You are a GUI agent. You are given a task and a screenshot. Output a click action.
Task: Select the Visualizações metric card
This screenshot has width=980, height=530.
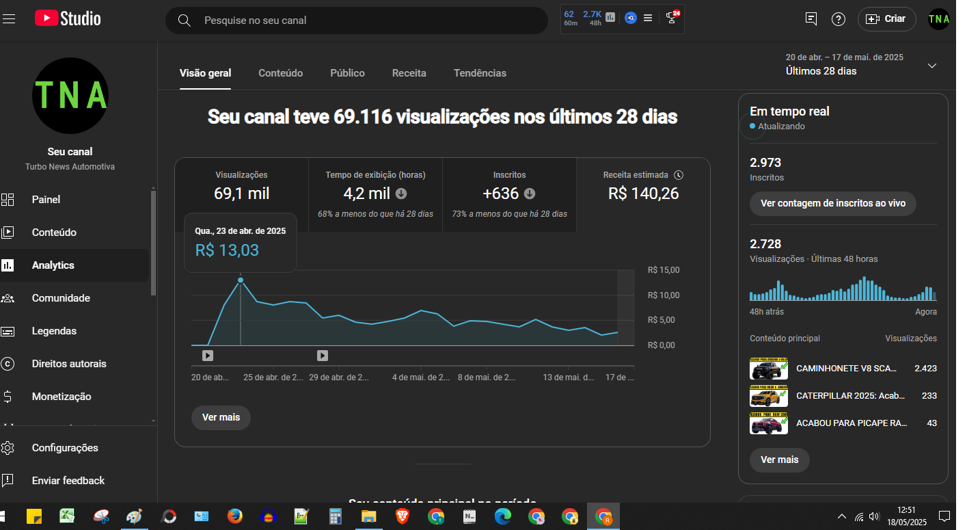pyautogui.click(x=241, y=194)
